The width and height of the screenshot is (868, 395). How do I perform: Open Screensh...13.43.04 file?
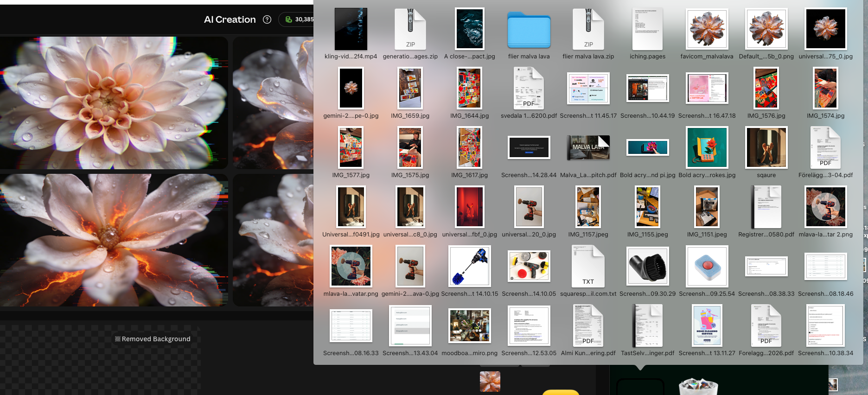click(x=410, y=325)
